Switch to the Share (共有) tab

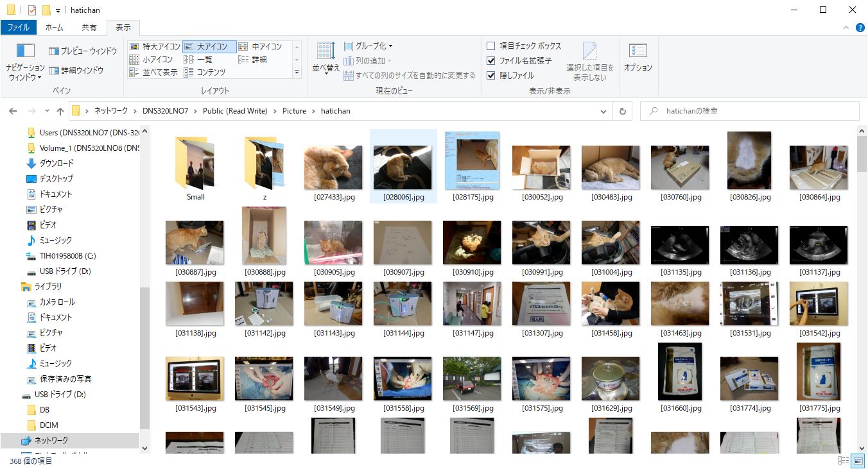(89, 28)
